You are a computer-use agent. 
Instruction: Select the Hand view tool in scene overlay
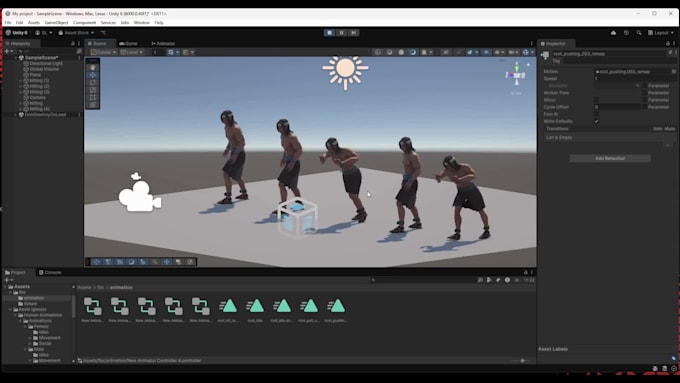(x=92, y=68)
